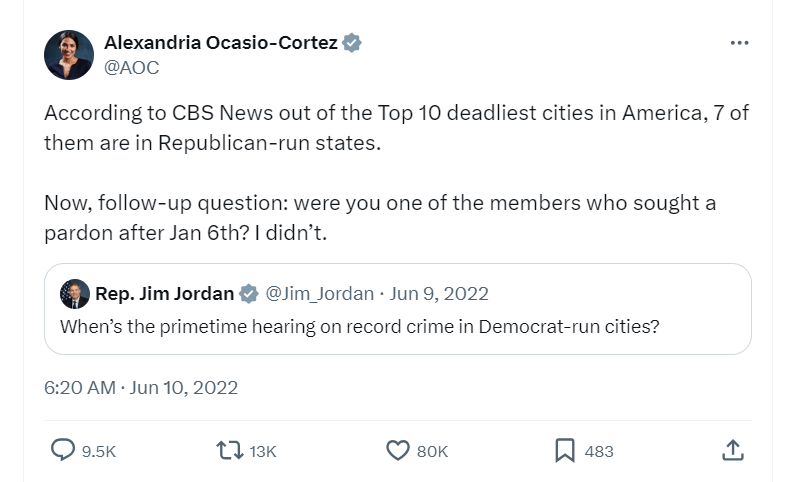Open Alexandria Ocasio-Cortez's profile picture
The height and width of the screenshot is (482, 800).
point(69,55)
